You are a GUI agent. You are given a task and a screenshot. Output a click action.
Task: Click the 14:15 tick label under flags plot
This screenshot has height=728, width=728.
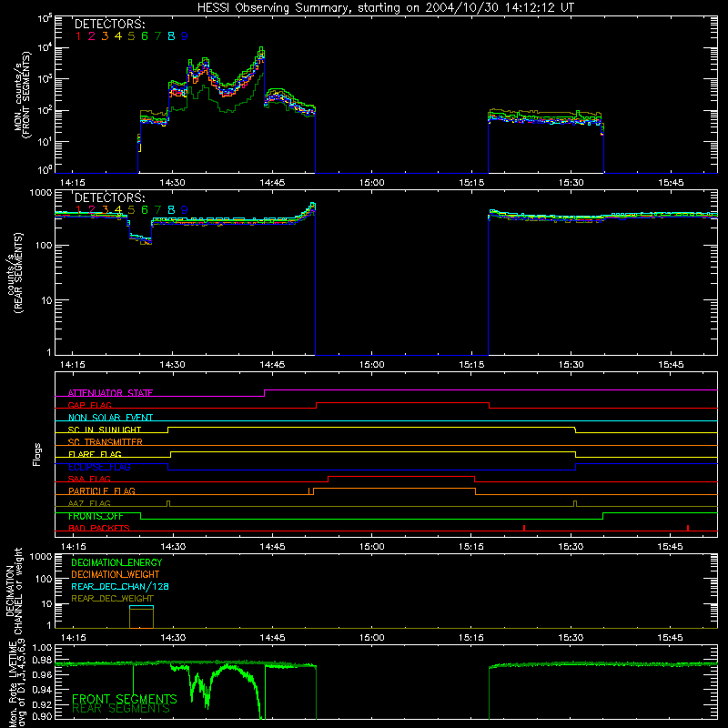click(73, 547)
